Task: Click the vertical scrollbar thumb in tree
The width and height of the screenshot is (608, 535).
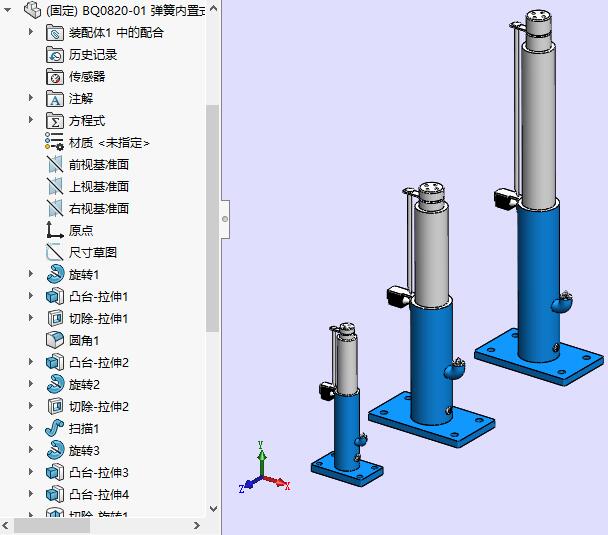Action: click(212, 218)
